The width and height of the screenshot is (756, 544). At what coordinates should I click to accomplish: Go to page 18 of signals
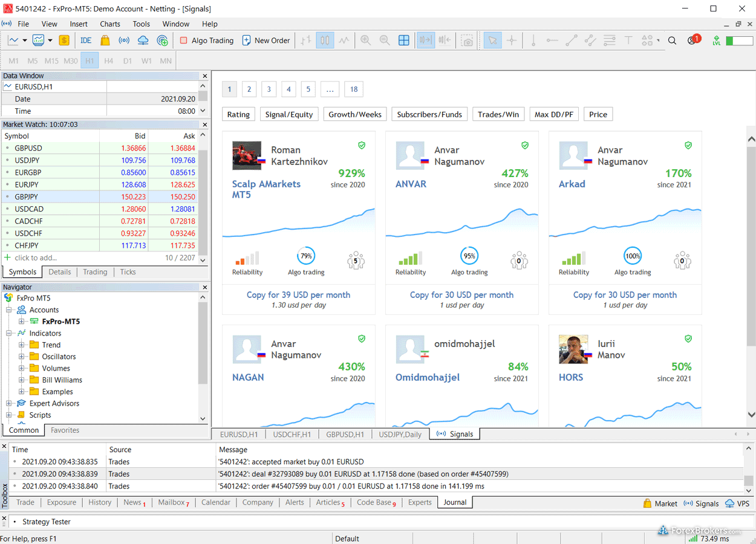[x=354, y=89]
